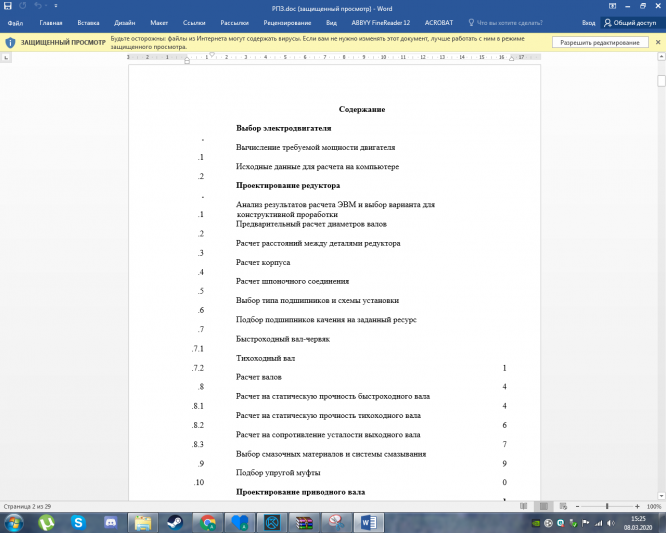Switch to the Рецензирование ribbon tab
The image size is (666, 533).
(287, 21)
